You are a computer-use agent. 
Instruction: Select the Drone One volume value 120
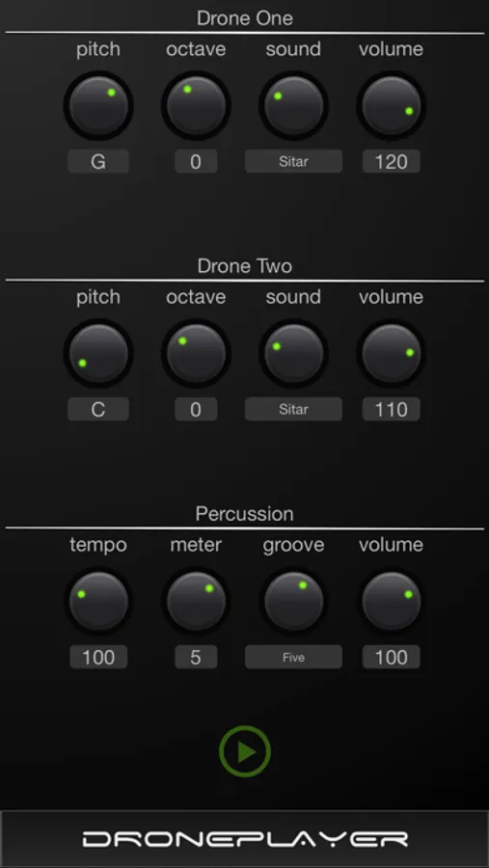[392, 162]
